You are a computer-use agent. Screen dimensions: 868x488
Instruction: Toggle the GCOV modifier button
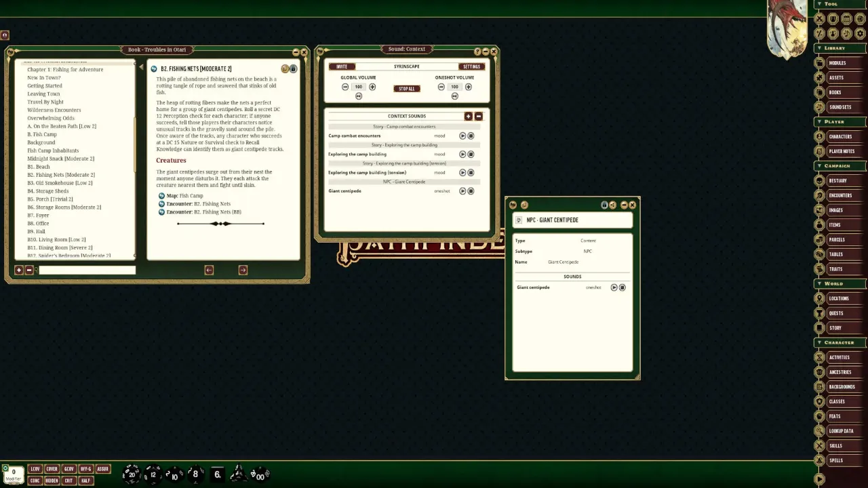click(x=68, y=469)
